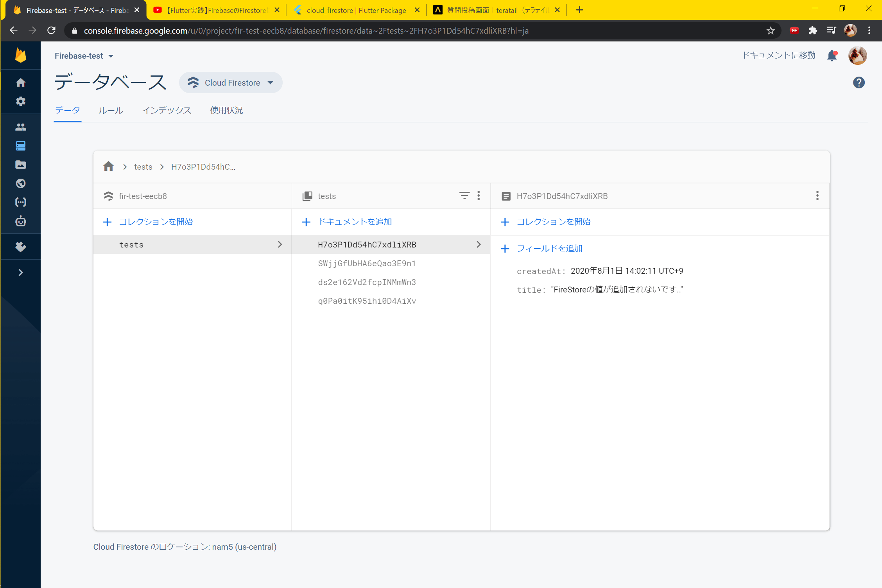This screenshot has width=882, height=588.
Task: Click the YouTube extension icon in toolbar
Action: (x=794, y=30)
